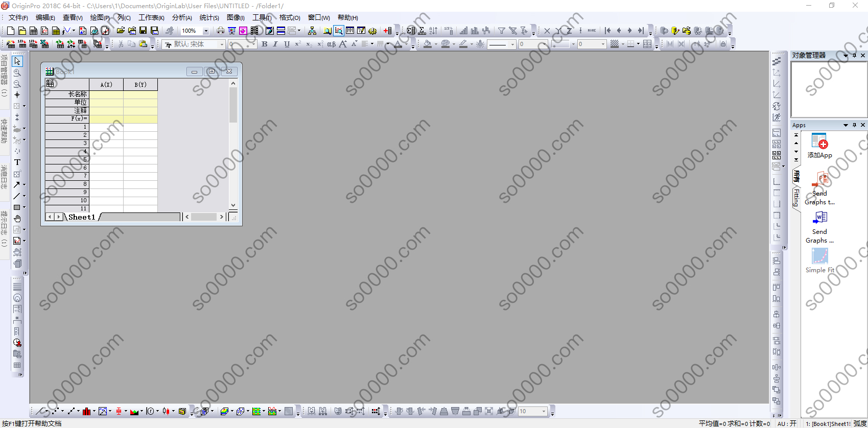Click the New Graph toolbar icon
This screenshot has width=868, height=428.
point(44,31)
